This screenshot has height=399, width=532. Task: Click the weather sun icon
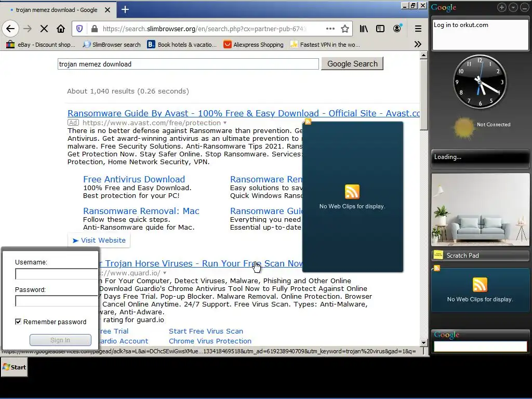(x=463, y=128)
